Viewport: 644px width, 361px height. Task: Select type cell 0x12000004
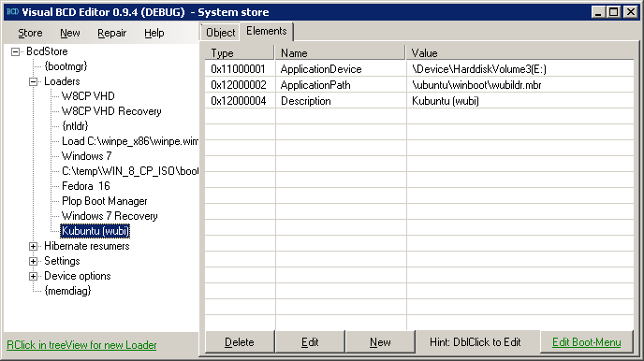[240, 101]
